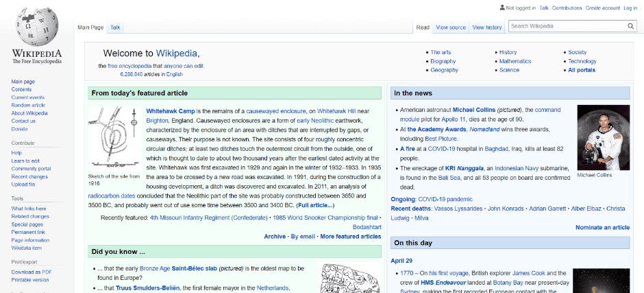Image resolution: width=644 pixels, height=293 pixels.
Task: Open the Community portal
Action: pos(31,169)
